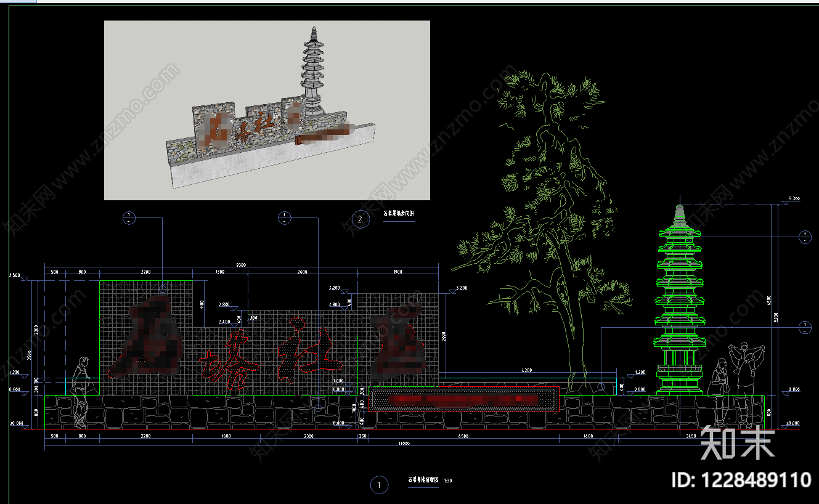Select the 1300 top dimension
The image size is (819, 504).
point(220,272)
